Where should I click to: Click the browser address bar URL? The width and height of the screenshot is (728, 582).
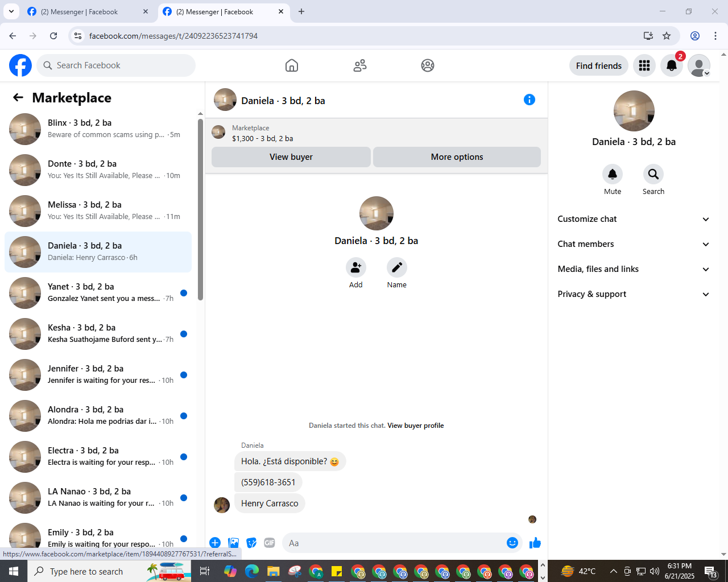[x=173, y=36]
